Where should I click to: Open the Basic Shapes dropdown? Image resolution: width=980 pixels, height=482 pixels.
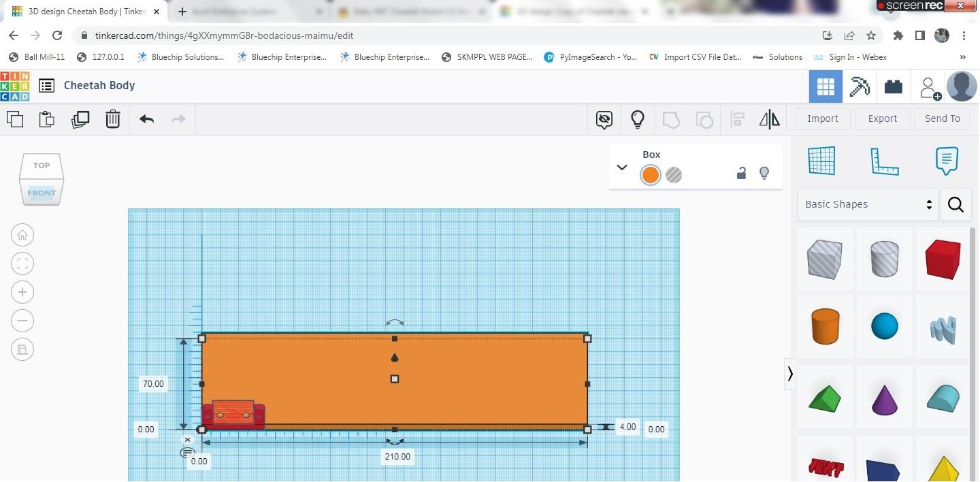tap(868, 204)
